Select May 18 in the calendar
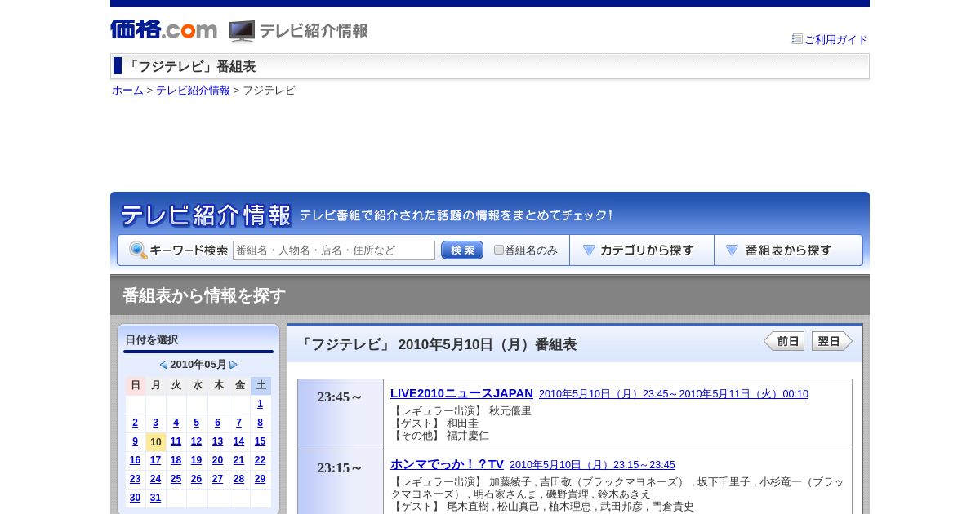980x514 pixels. click(176, 460)
